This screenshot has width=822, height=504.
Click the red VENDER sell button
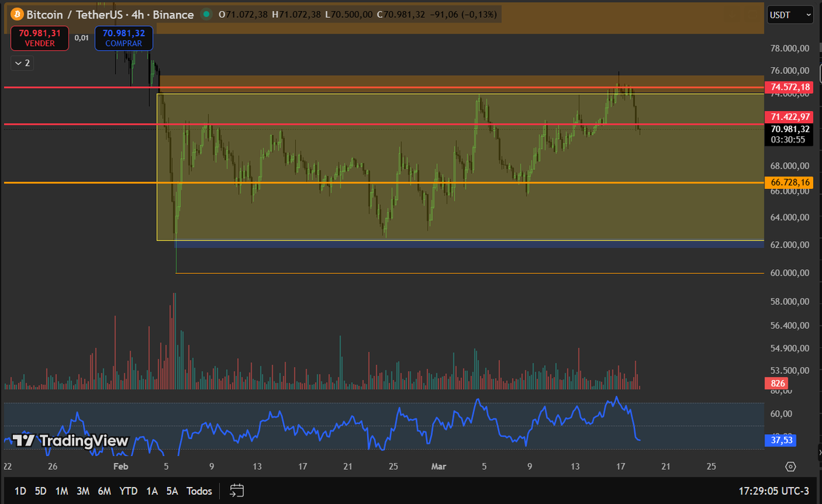tap(40, 38)
